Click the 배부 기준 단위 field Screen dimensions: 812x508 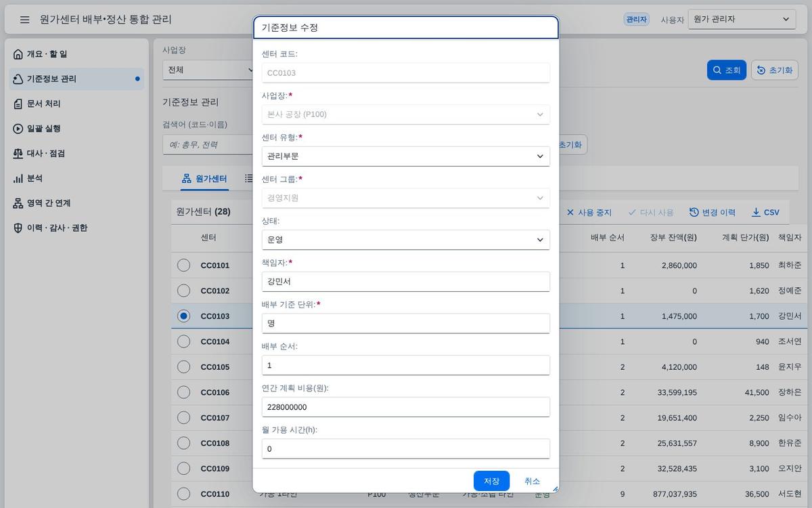405,323
